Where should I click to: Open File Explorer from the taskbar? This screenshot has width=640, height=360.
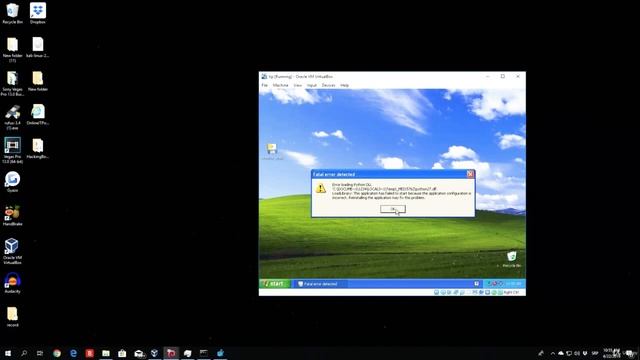click(106, 353)
